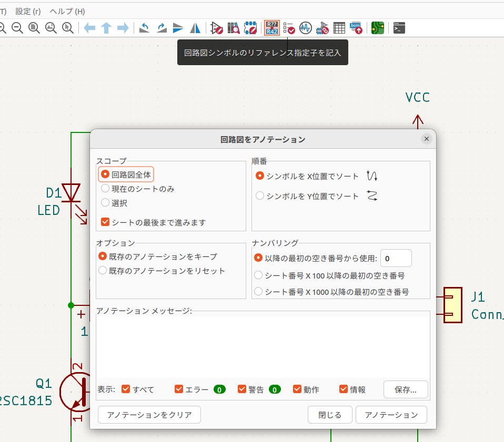
Task: Click the starting number input field
Action: [396, 258]
